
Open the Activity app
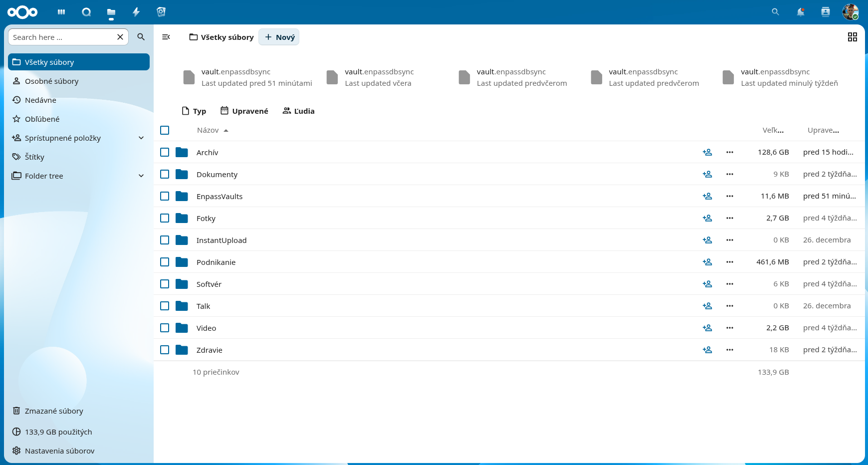[136, 11]
